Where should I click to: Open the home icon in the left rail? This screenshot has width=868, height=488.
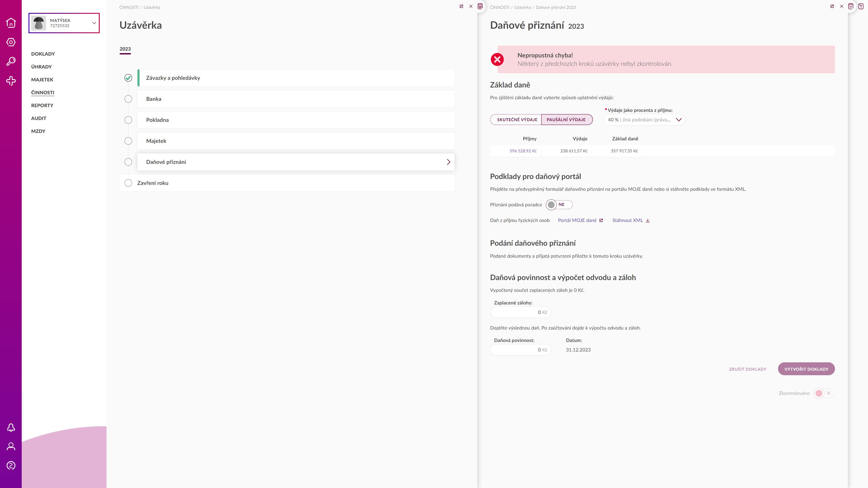(11, 23)
